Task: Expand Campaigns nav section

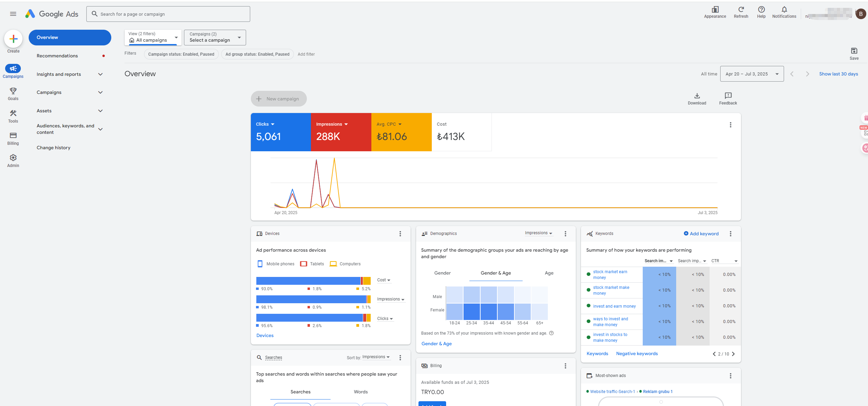Action: 100,93
